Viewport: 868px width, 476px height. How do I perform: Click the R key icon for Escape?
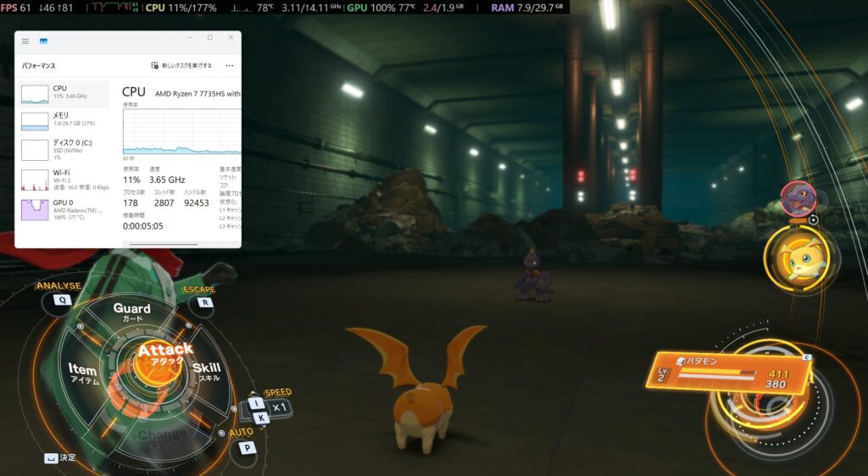205,302
